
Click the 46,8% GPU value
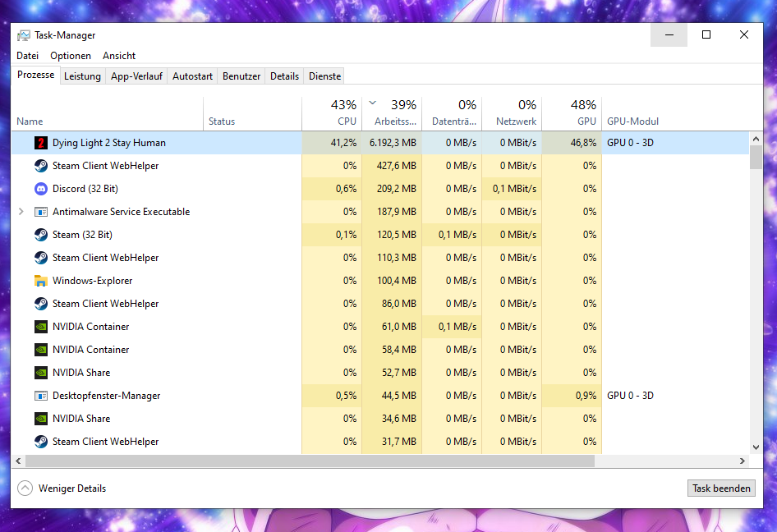tap(583, 143)
